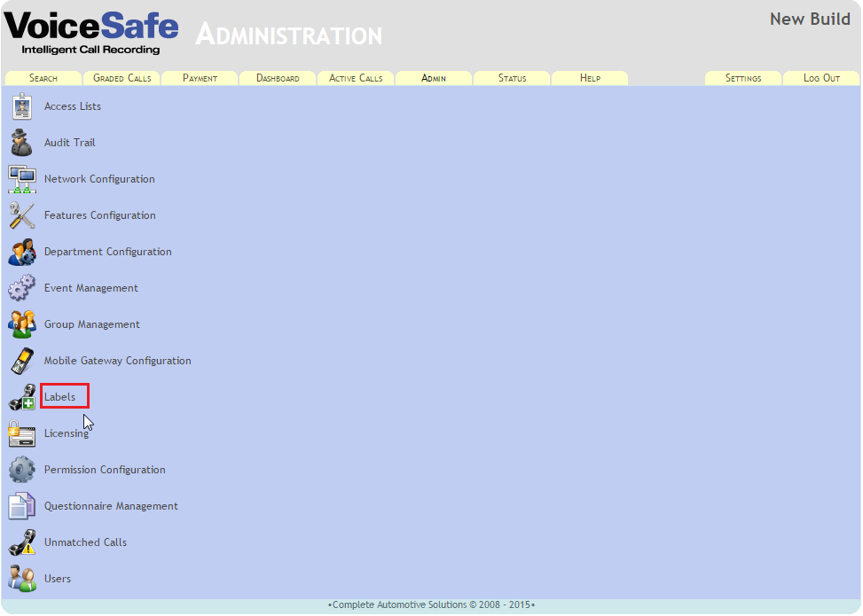Image resolution: width=863 pixels, height=616 pixels.
Task: Click the Questionnaire Management documents icon
Action: [x=22, y=505]
